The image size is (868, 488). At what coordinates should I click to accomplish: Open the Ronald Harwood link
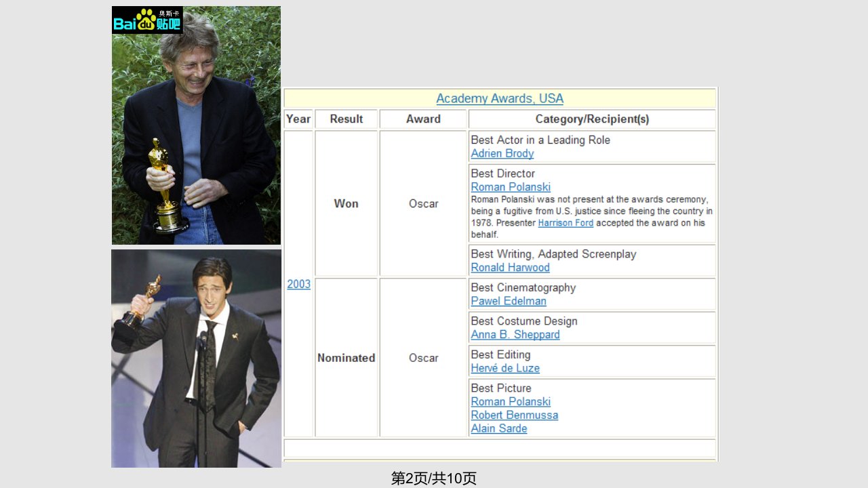pyautogui.click(x=510, y=267)
